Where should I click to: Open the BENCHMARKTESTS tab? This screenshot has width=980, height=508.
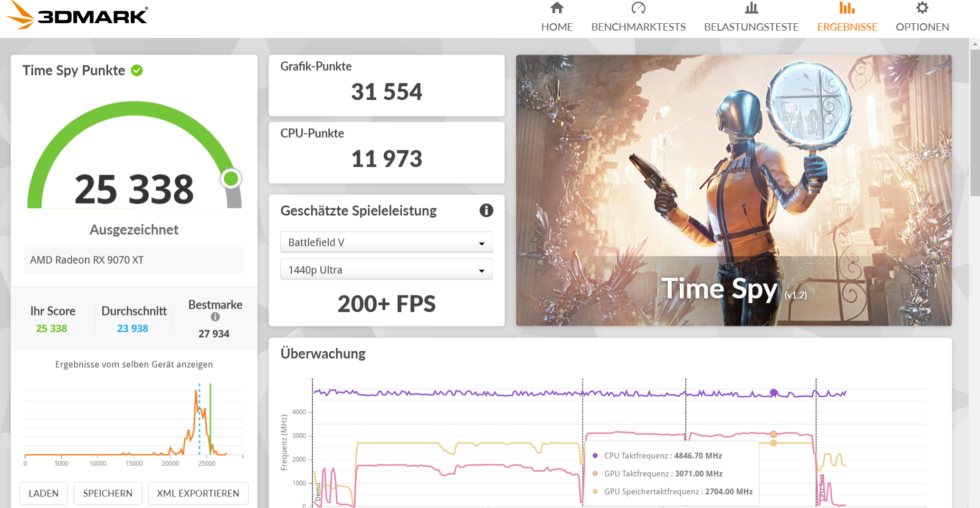(x=639, y=27)
